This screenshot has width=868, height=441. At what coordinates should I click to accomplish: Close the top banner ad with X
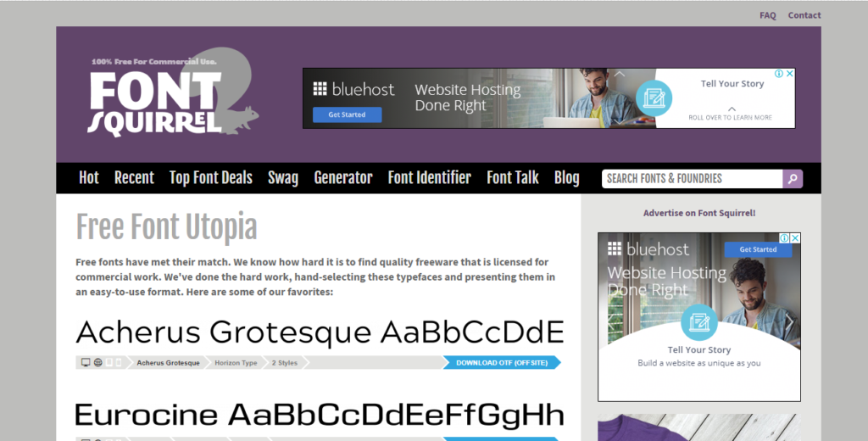790,74
